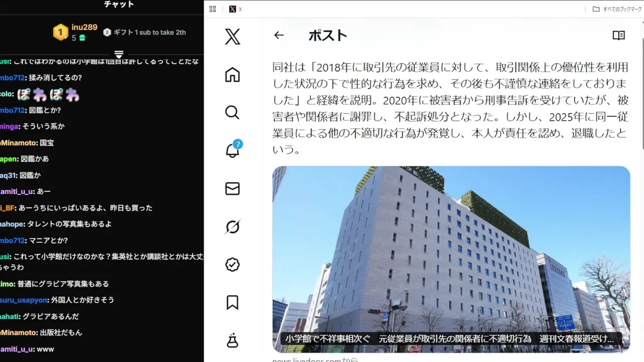
Task: Open Grok icon in sidebar
Action: point(232,227)
